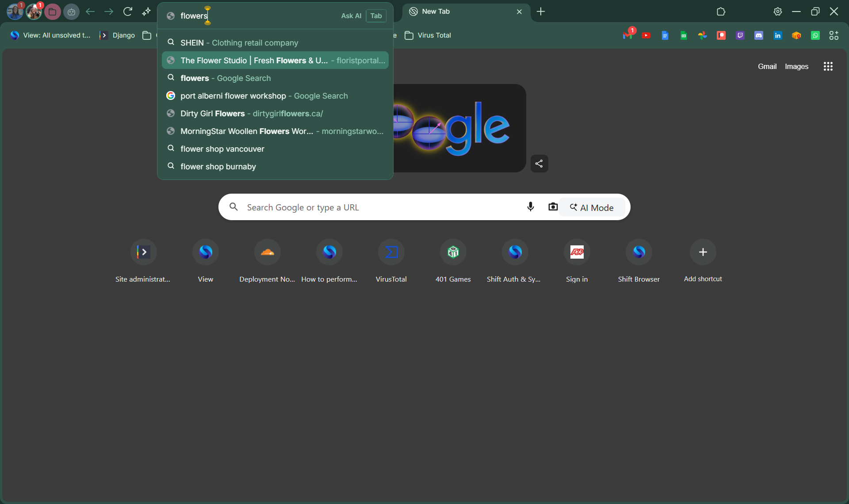849x504 pixels.
Task: Select port alberni flower workshop suggestion
Action: coord(275,96)
